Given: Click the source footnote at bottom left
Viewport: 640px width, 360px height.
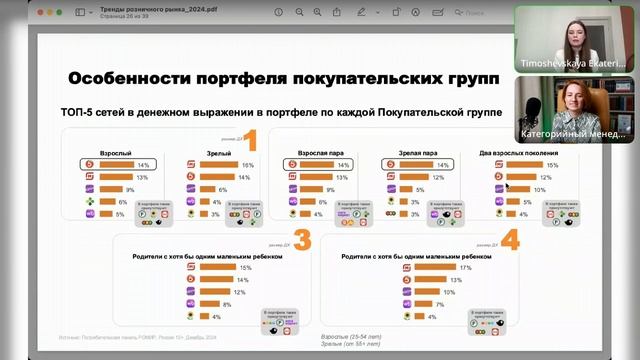Looking at the screenshot, I should tap(138, 338).
